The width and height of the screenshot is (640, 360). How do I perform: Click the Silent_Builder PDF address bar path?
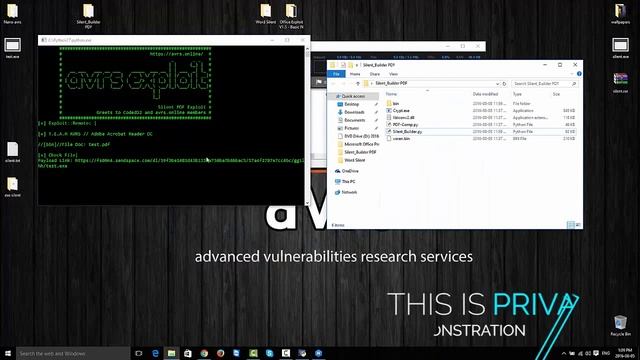click(391, 83)
